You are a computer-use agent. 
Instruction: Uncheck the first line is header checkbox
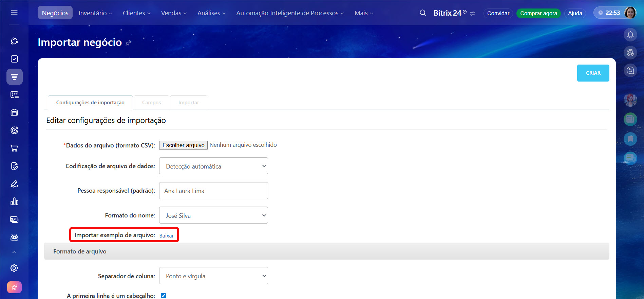click(163, 296)
